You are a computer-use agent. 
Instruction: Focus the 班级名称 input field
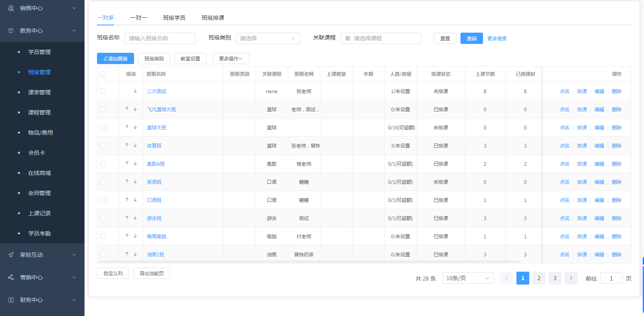tap(160, 38)
